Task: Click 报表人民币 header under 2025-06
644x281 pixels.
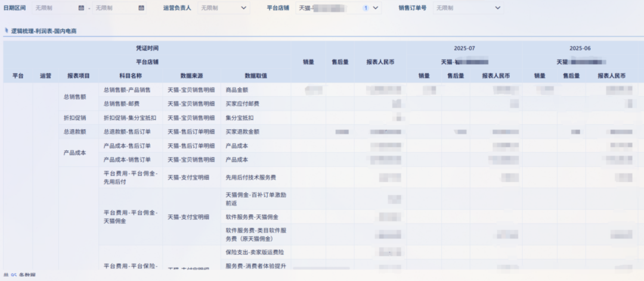Action: pos(612,76)
